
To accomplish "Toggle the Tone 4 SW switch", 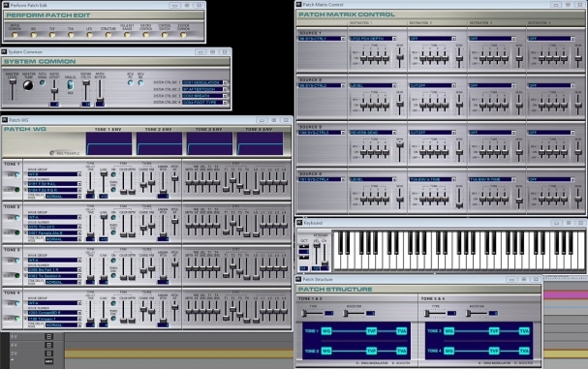I will pyautogui.click(x=16, y=303).
